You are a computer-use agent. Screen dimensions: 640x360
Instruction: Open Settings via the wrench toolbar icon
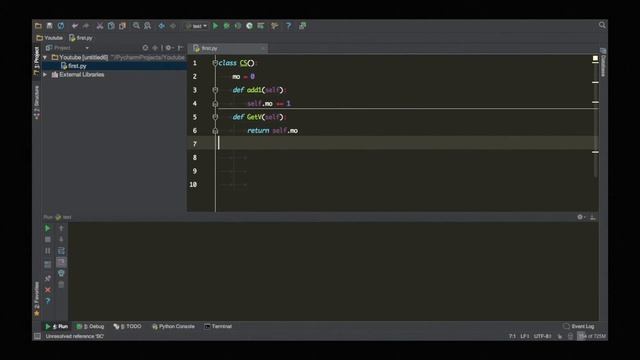pos(275,26)
